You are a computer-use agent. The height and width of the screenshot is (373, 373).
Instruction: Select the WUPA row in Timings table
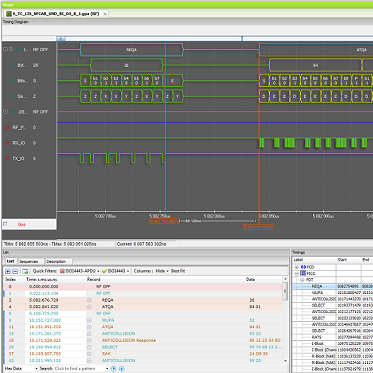333,292
